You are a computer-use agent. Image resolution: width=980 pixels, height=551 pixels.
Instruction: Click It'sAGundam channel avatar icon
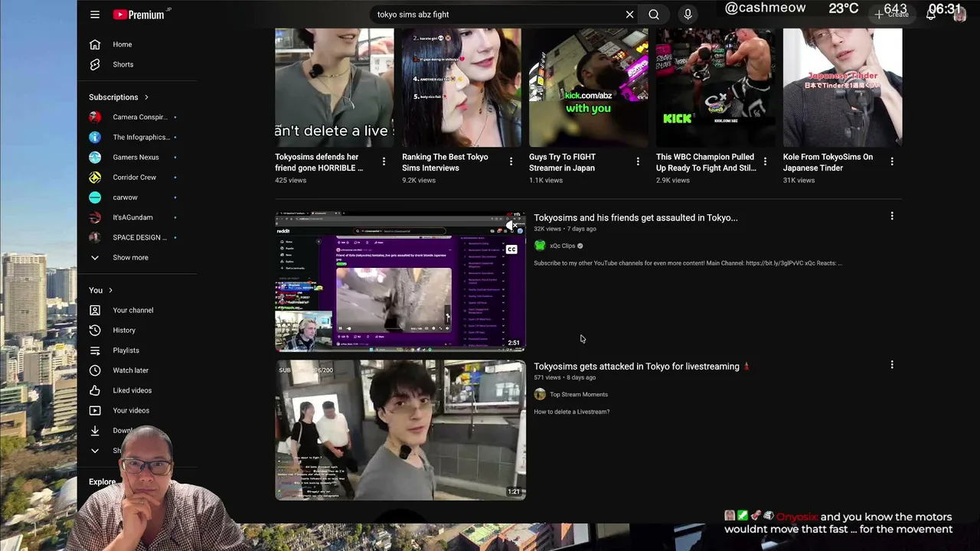pos(95,217)
